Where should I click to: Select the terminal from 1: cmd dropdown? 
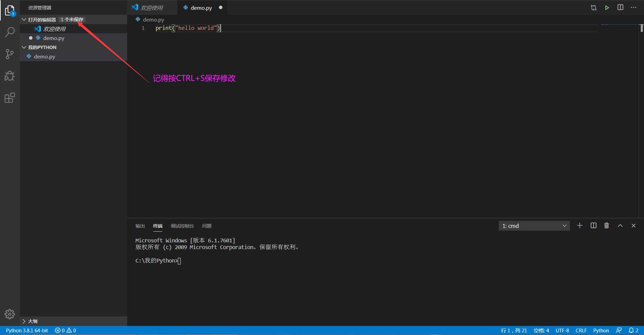pos(534,226)
